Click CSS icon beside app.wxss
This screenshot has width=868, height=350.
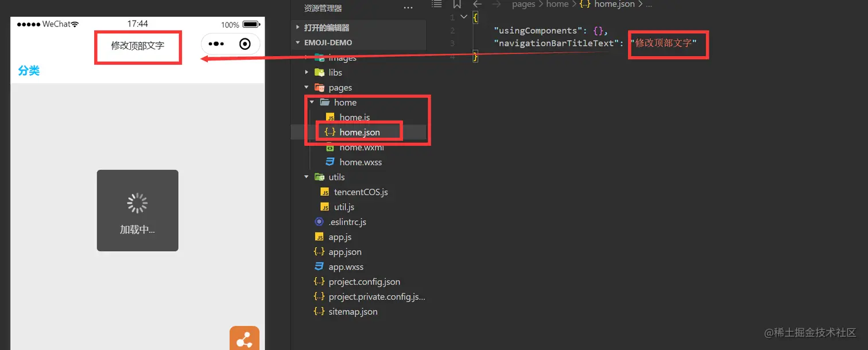tap(319, 266)
